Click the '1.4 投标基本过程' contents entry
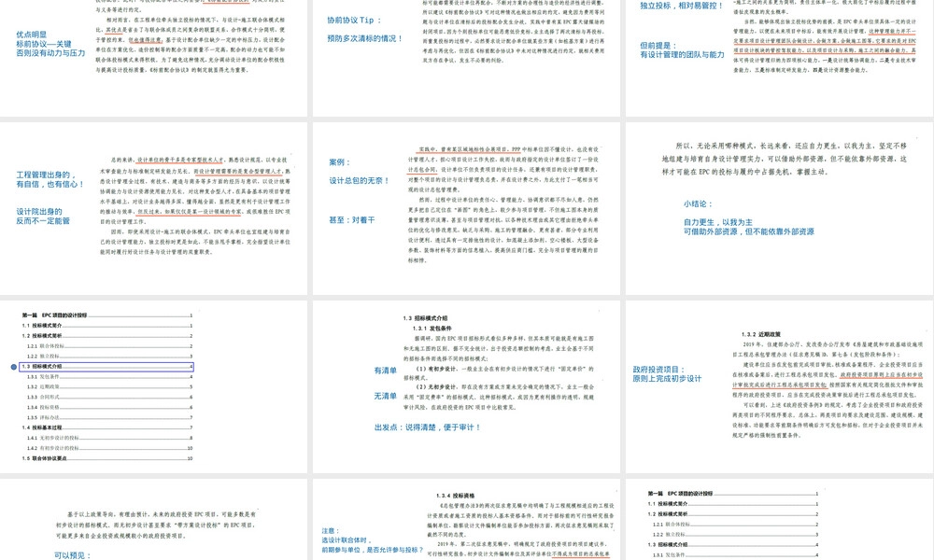 coord(106,427)
